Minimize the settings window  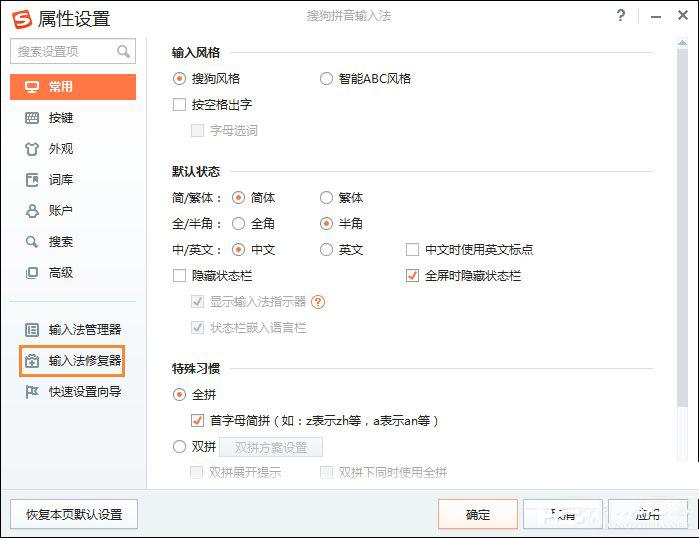[655, 16]
